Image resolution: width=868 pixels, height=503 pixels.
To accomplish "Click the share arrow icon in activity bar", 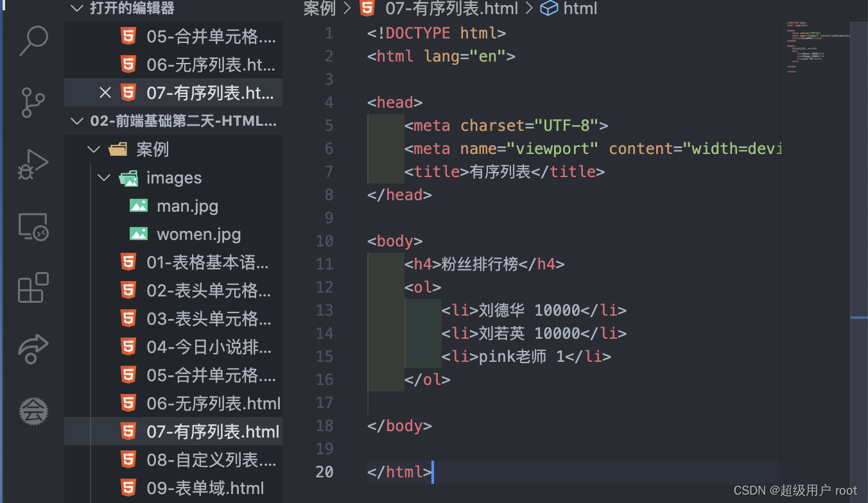I will (x=33, y=349).
